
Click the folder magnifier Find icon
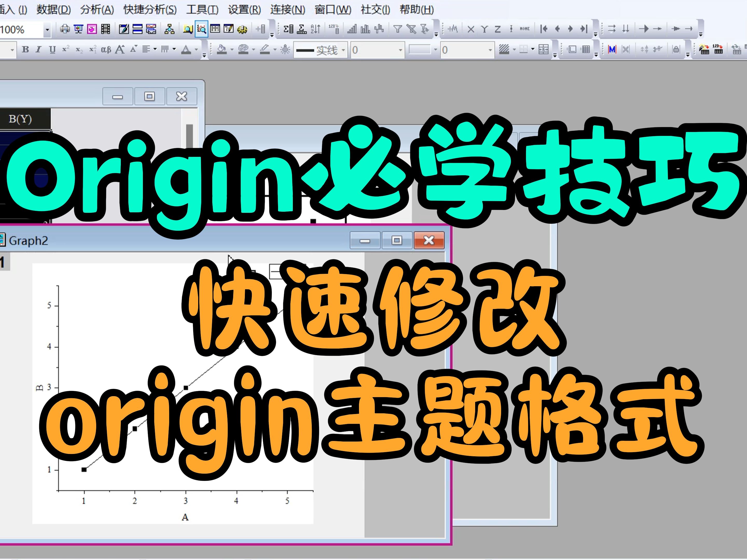188,29
